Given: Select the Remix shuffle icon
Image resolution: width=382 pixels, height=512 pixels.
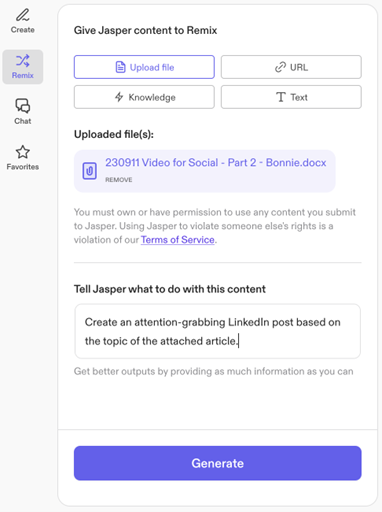Looking at the screenshot, I should (23, 61).
